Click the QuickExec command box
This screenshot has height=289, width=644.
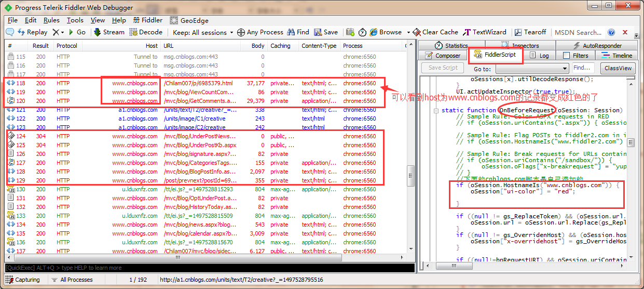(x=210, y=268)
